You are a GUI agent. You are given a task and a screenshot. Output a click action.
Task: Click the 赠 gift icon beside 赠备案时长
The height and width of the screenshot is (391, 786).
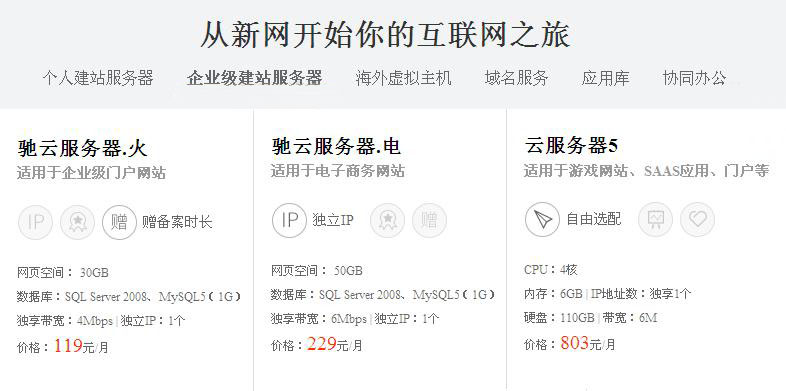(119, 222)
